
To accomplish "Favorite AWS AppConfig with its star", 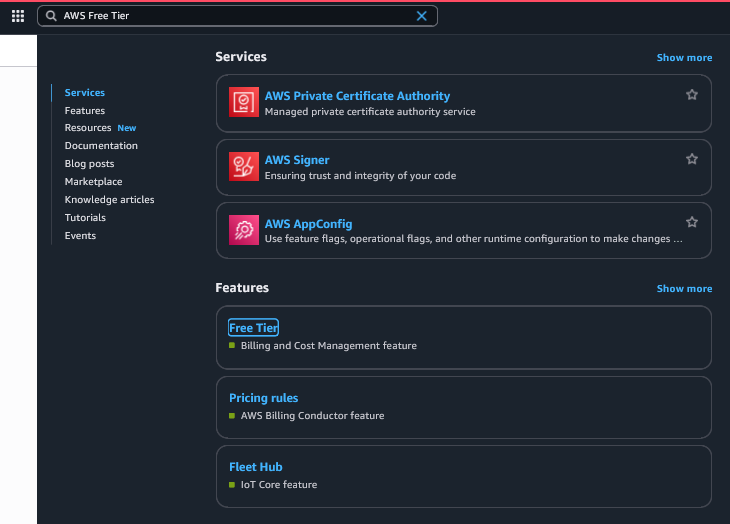I will tap(692, 222).
